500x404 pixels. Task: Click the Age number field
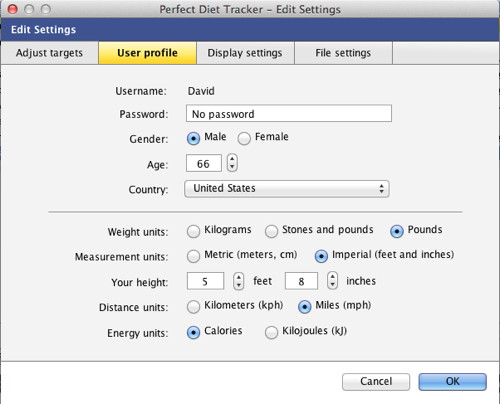coord(204,163)
